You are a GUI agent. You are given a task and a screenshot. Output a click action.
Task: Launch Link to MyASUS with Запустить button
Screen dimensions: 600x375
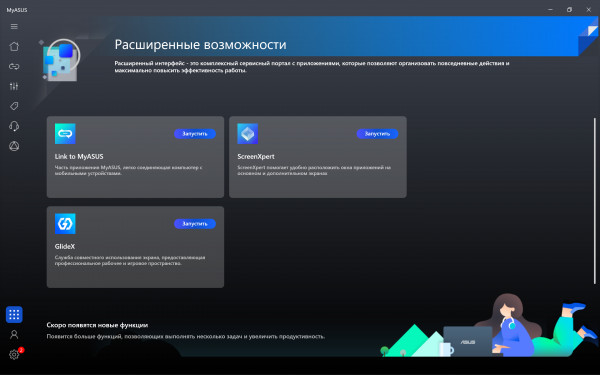click(x=195, y=134)
